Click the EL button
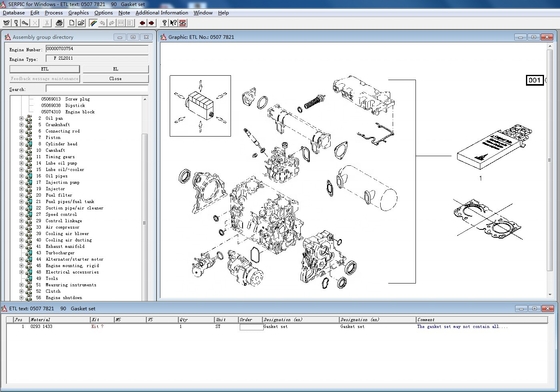560x392 pixels. [x=115, y=69]
